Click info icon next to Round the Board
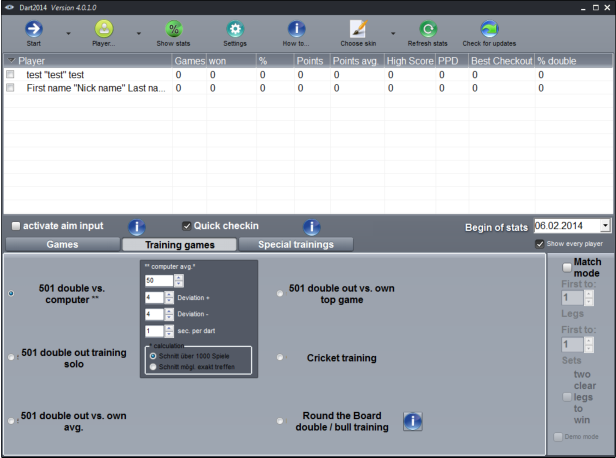Screen dimensions: 616x458 (x=413, y=422)
